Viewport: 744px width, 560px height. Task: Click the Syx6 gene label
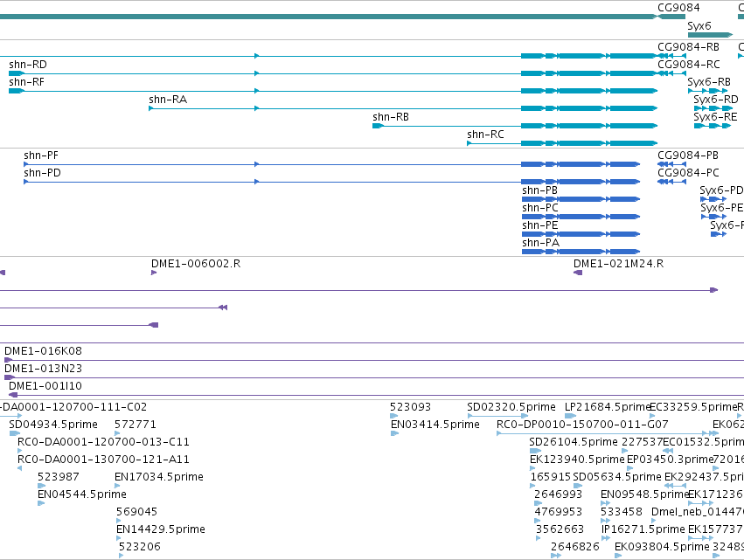[x=699, y=26]
